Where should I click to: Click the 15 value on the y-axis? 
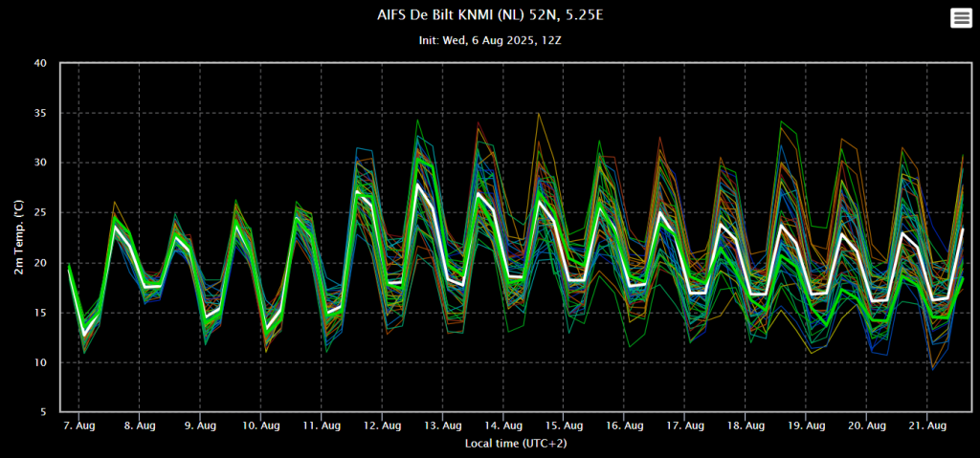(40, 313)
